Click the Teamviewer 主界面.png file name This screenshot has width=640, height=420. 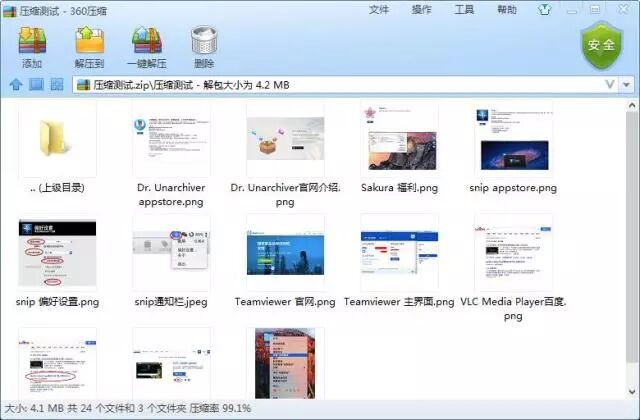pyautogui.click(x=399, y=302)
